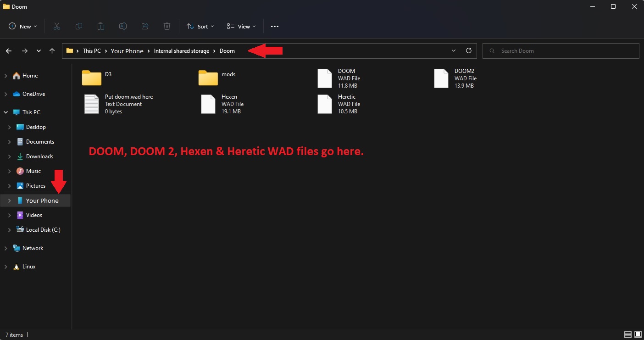Click the Paste clipboard icon
Viewport: 644px width, 340px height.
[101, 27]
